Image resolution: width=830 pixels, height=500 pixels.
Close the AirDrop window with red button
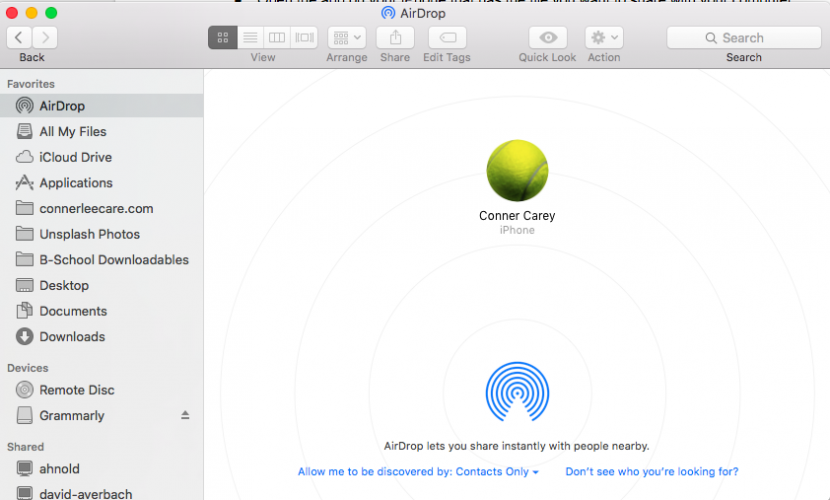pyautogui.click(x=12, y=13)
